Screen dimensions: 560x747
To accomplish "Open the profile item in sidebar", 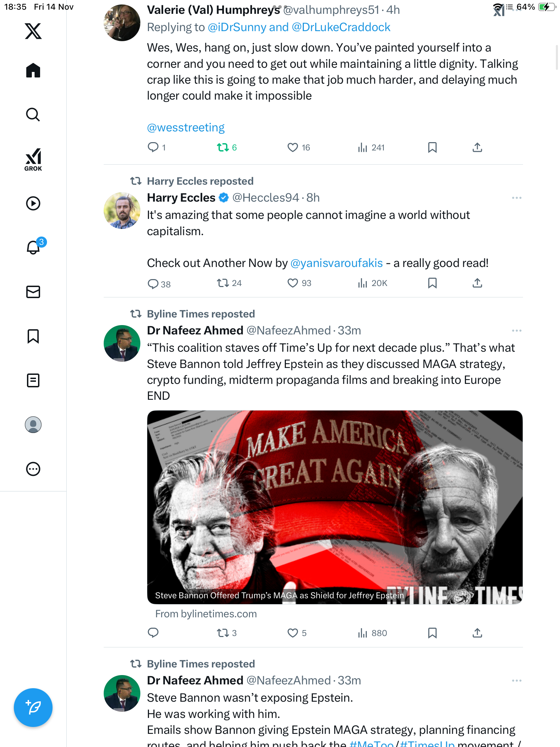I will click(33, 425).
